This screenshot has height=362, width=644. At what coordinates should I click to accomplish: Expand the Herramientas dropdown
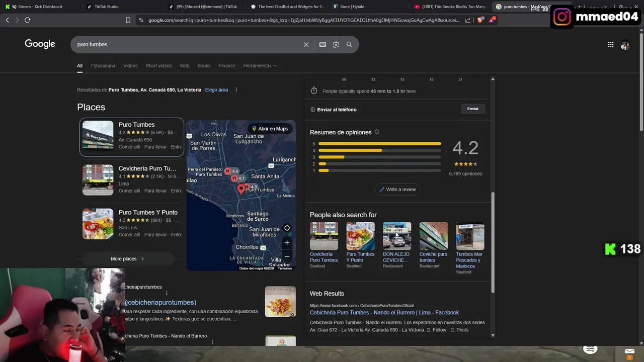tap(260, 66)
